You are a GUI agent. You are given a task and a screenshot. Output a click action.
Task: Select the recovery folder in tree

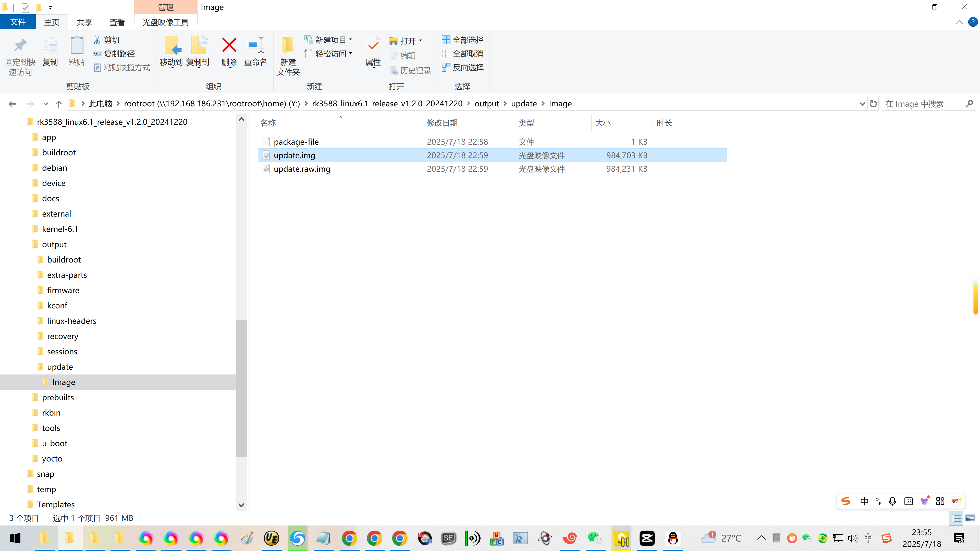[62, 336]
